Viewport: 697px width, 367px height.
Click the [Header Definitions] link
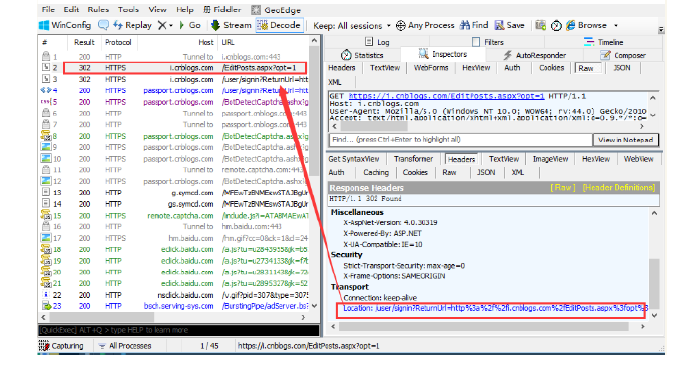[619, 187]
